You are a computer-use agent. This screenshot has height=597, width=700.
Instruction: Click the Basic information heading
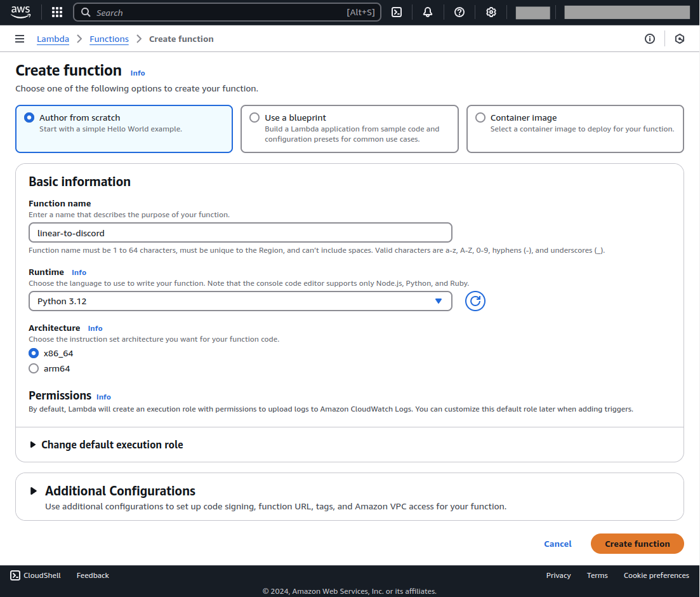tap(79, 182)
